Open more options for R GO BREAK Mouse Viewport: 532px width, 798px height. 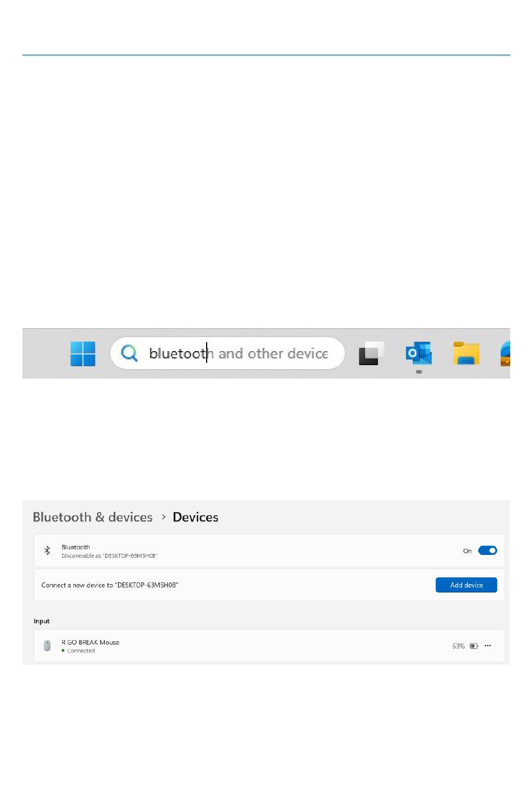[x=488, y=646]
